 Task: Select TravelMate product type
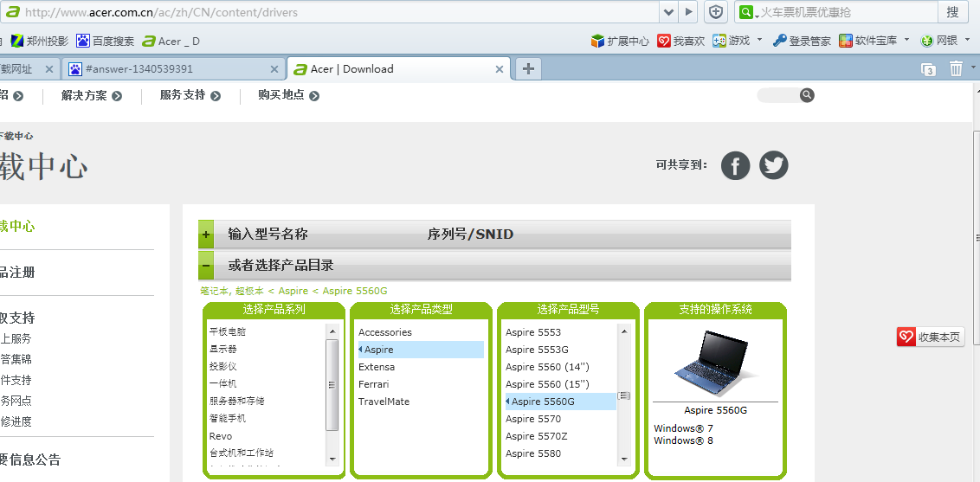coord(384,402)
